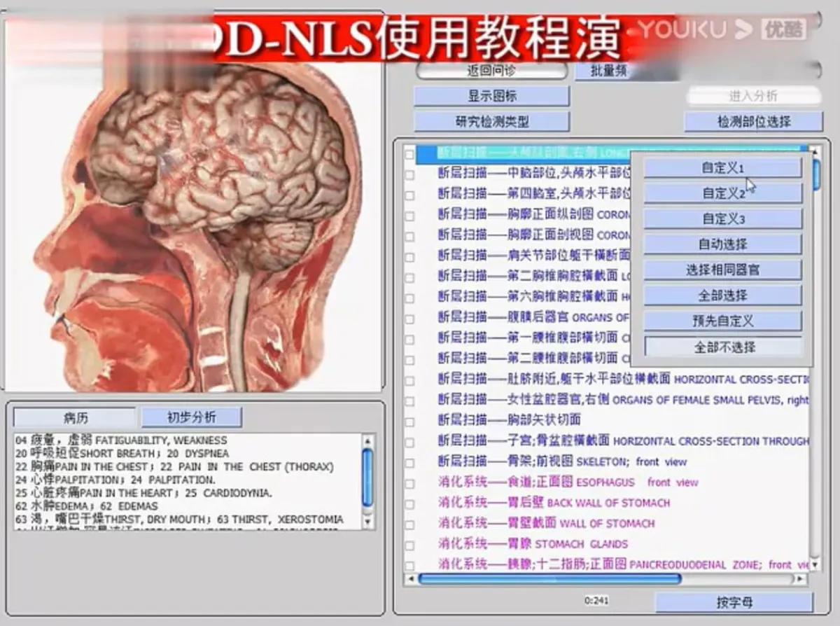Screen dimensions: 840x626
Task: Tick the 第六胸椎胸腔横截面 checkbox
Action: [409, 298]
